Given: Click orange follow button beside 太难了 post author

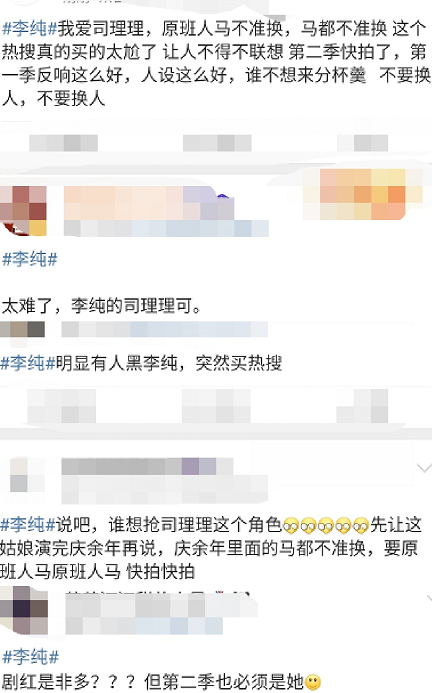Looking at the screenshot, I should pyautogui.click(x=363, y=194).
